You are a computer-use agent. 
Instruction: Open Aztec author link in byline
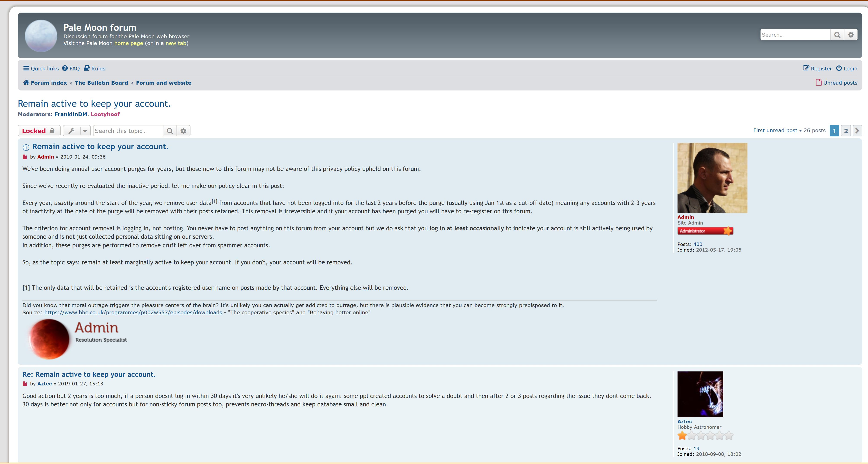click(x=45, y=384)
